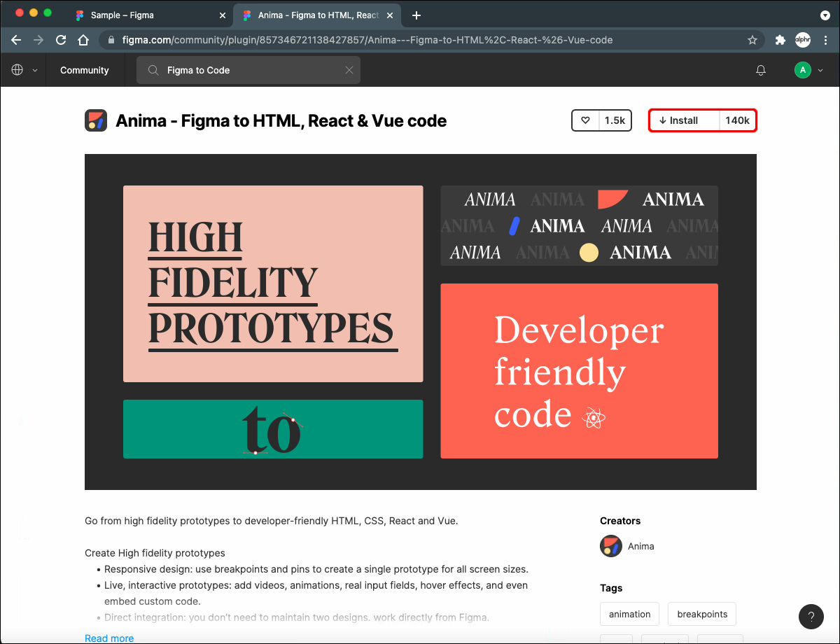This screenshot has width=840, height=644.
Task: Open the help question mark button
Action: click(x=811, y=617)
